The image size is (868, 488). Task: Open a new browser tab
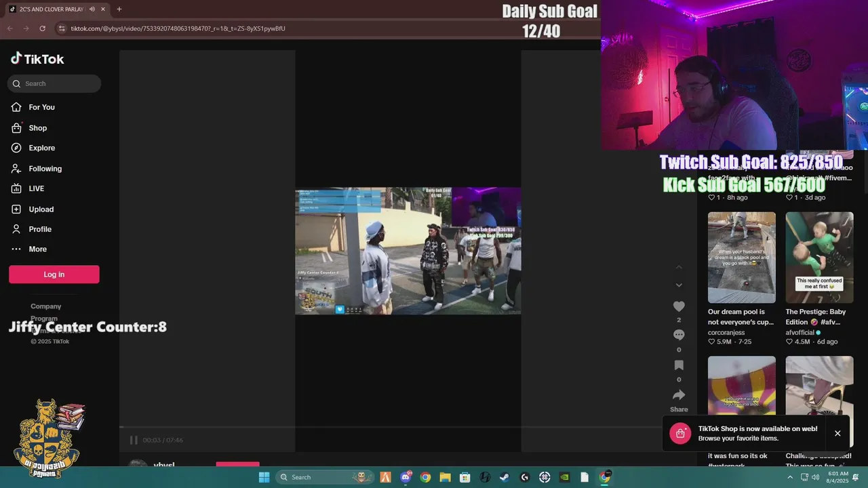coord(119,9)
